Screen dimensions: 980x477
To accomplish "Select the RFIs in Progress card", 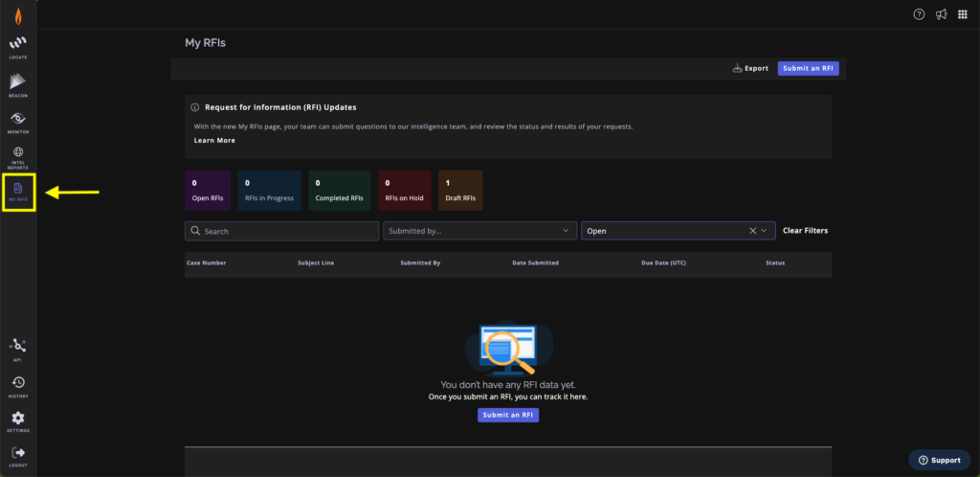I will tap(269, 190).
